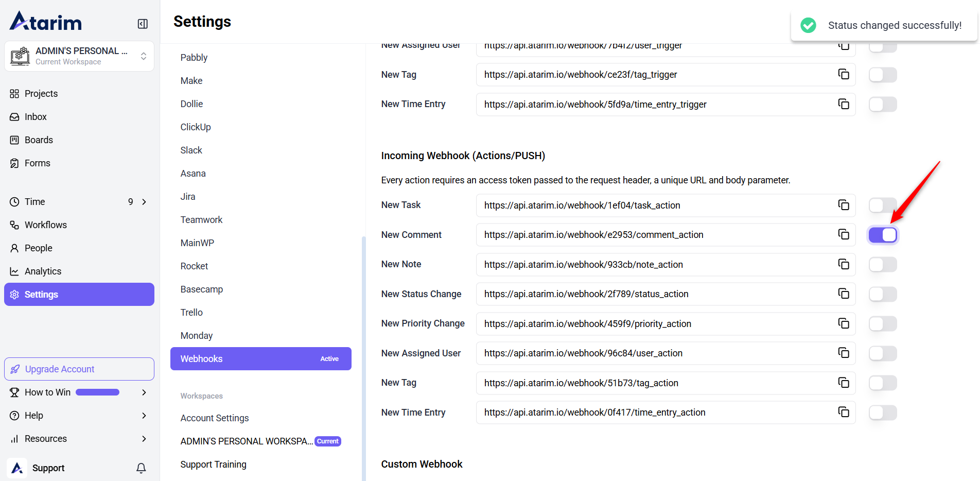The width and height of the screenshot is (980, 481).
Task: Turn on the incoming New Task toggle
Action: (x=883, y=205)
